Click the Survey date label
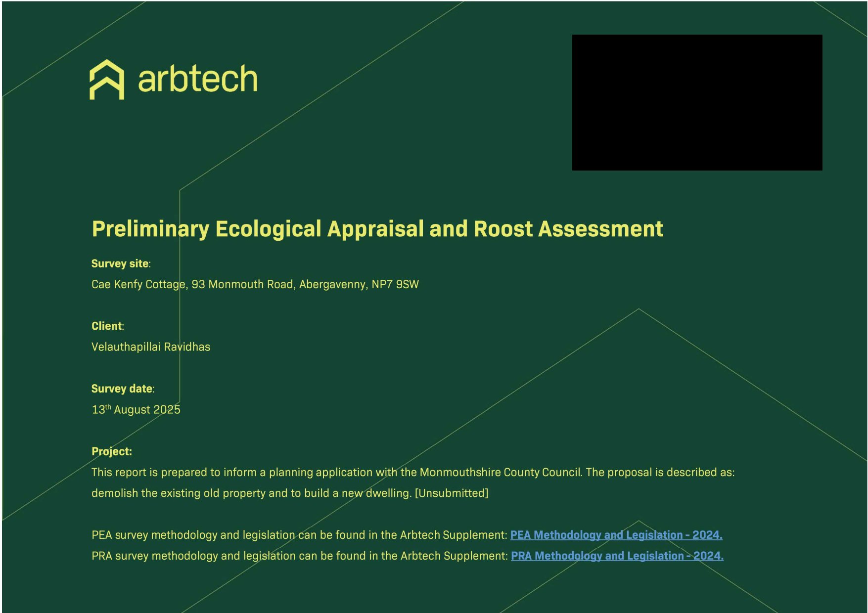 pyautogui.click(x=122, y=389)
